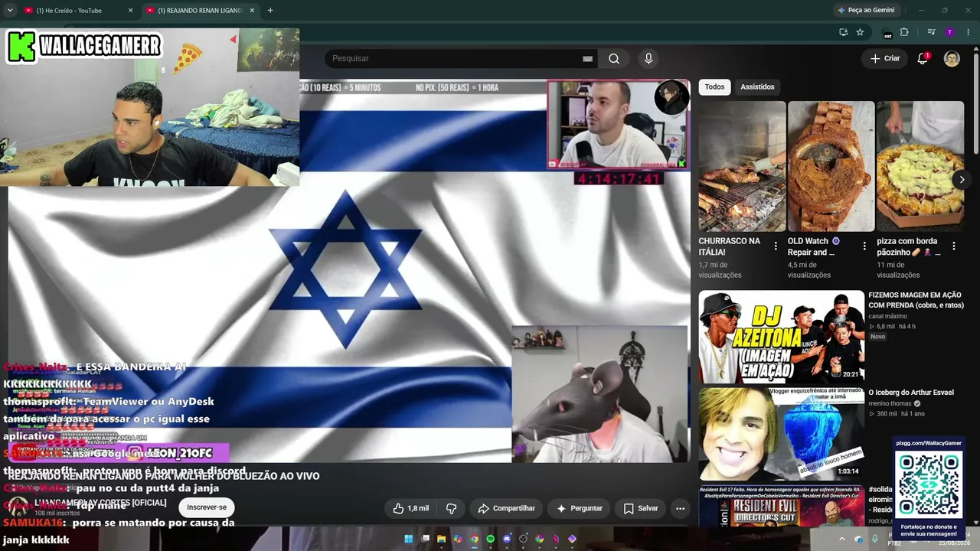
Task: Open the Extensions puzzle icon
Action: click(x=904, y=32)
